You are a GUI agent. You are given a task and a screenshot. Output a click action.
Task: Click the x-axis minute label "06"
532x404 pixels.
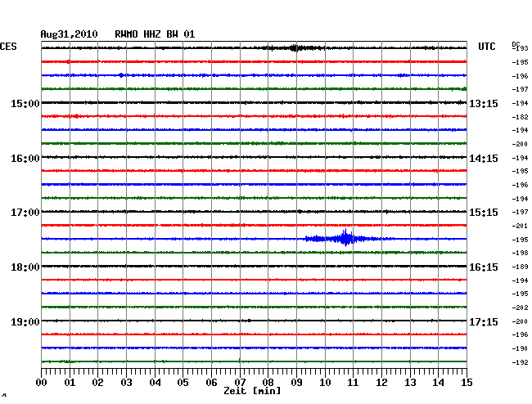[x=211, y=383]
